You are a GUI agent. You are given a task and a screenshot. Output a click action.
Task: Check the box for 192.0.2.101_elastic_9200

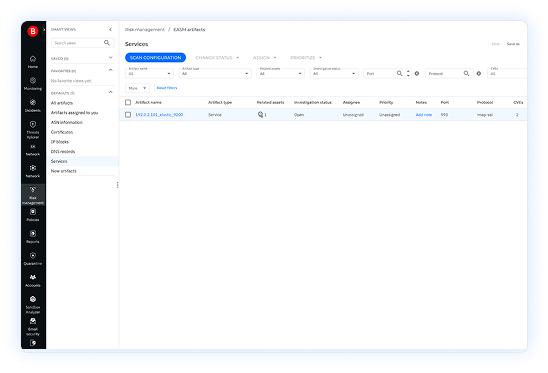128,115
